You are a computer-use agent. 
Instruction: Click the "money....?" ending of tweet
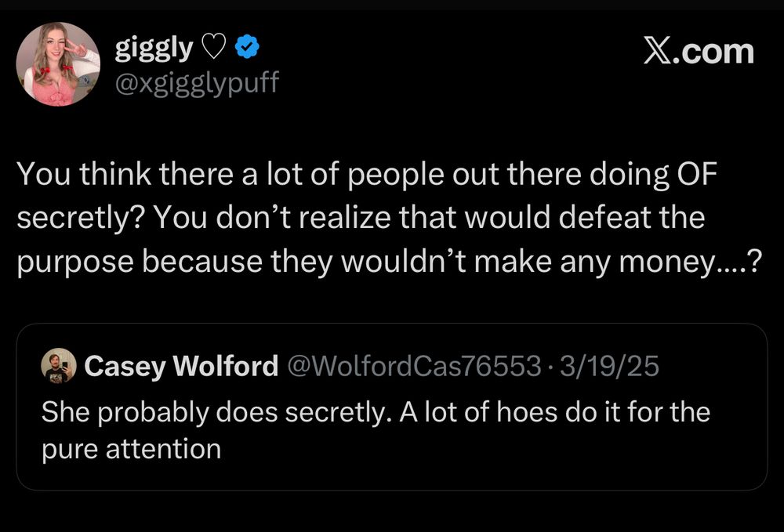pos(706,260)
